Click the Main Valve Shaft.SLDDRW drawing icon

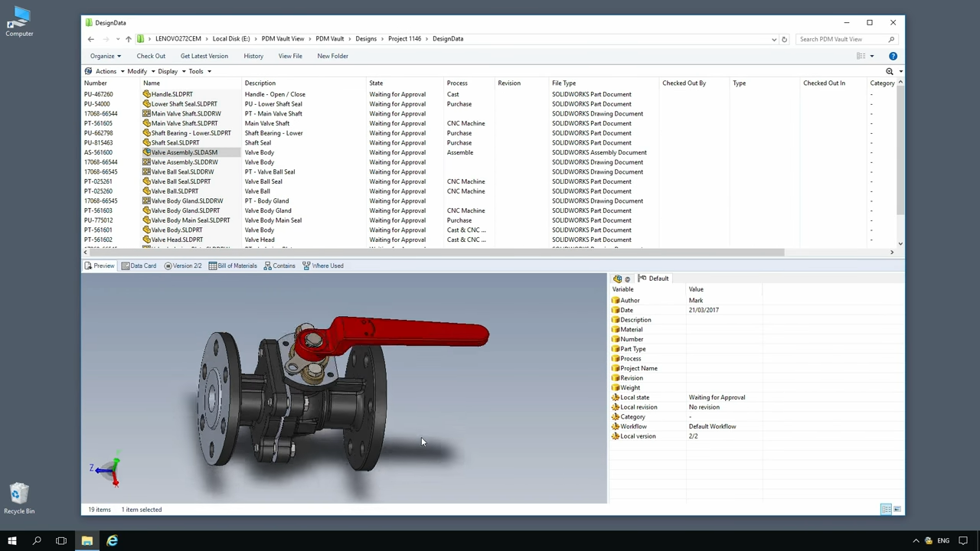pyautogui.click(x=146, y=113)
